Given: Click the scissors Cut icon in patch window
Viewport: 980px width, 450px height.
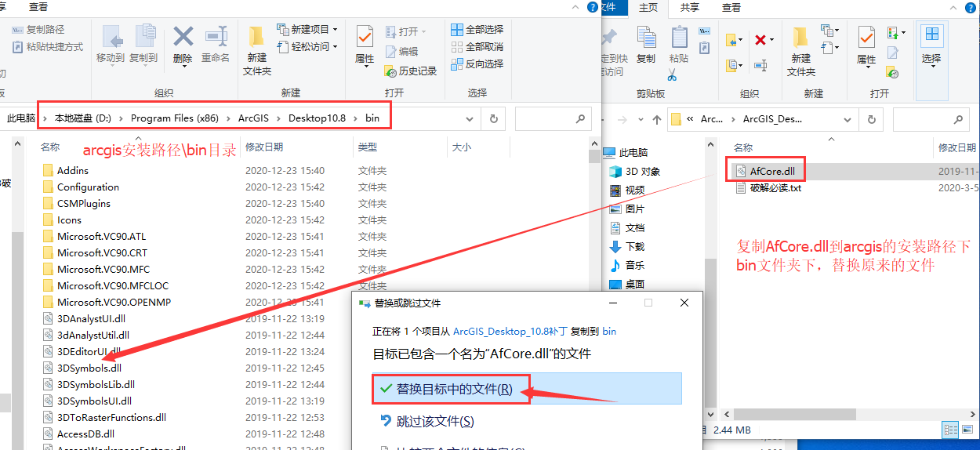Looking at the screenshot, I should (673, 75).
